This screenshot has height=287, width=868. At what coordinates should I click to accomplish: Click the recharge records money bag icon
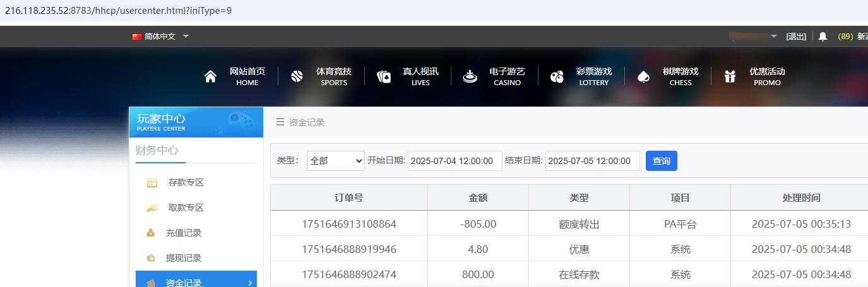click(x=150, y=233)
